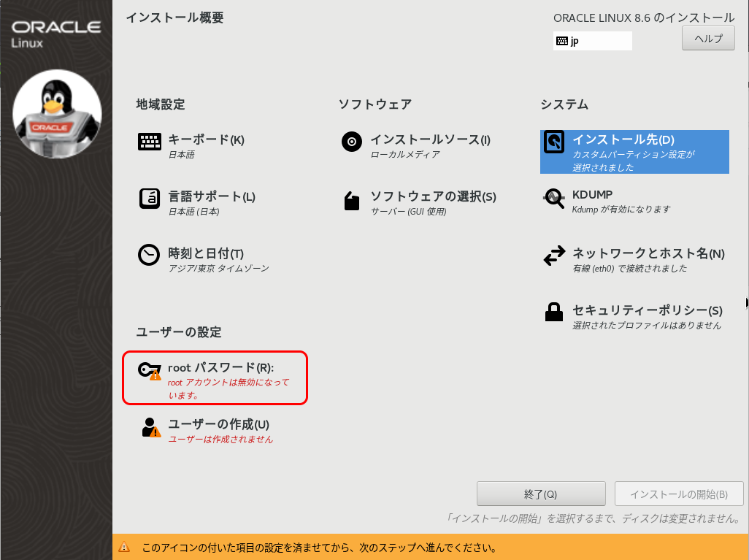749x560 pixels.
Task: Set the root パスワード via its key icon
Action: 148,369
